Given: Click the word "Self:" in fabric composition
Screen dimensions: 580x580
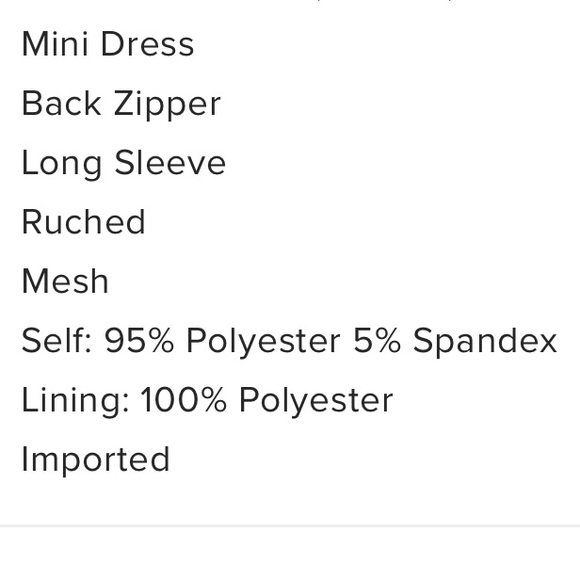Looking at the screenshot, I should pos(56,341).
